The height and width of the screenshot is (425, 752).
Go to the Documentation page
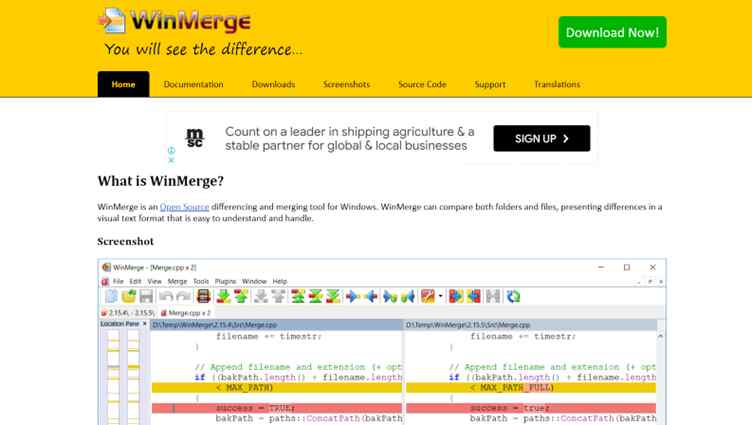pyautogui.click(x=193, y=84)
